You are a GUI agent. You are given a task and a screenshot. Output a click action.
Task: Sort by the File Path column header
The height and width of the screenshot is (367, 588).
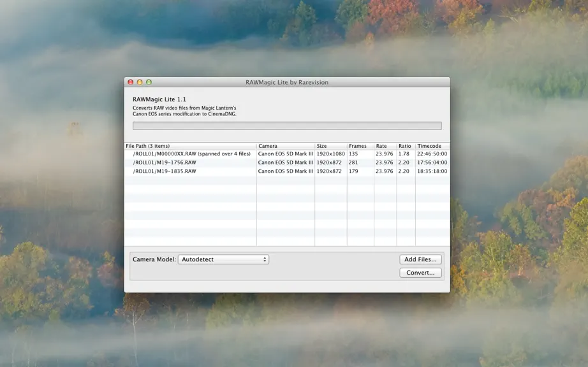(191, 146)
